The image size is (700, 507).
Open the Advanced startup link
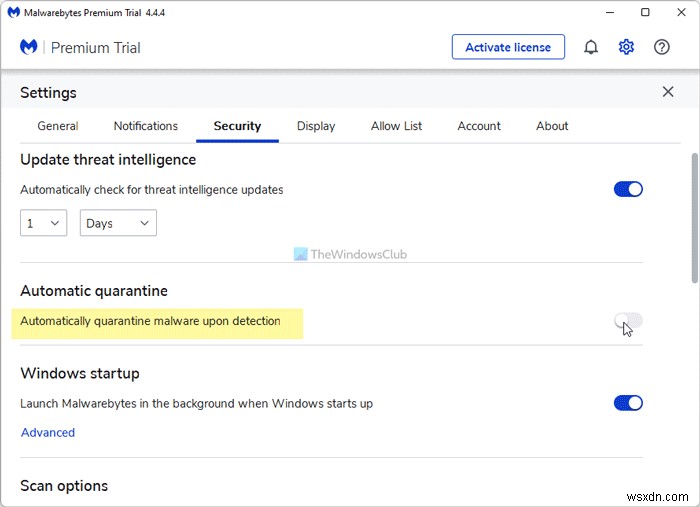(48, 432)
